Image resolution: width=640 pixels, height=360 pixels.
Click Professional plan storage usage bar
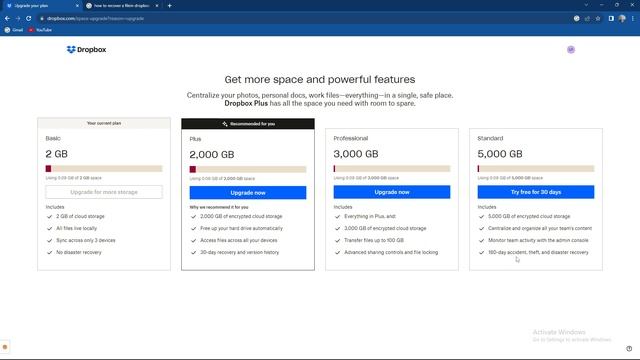[x=392, y=169]
